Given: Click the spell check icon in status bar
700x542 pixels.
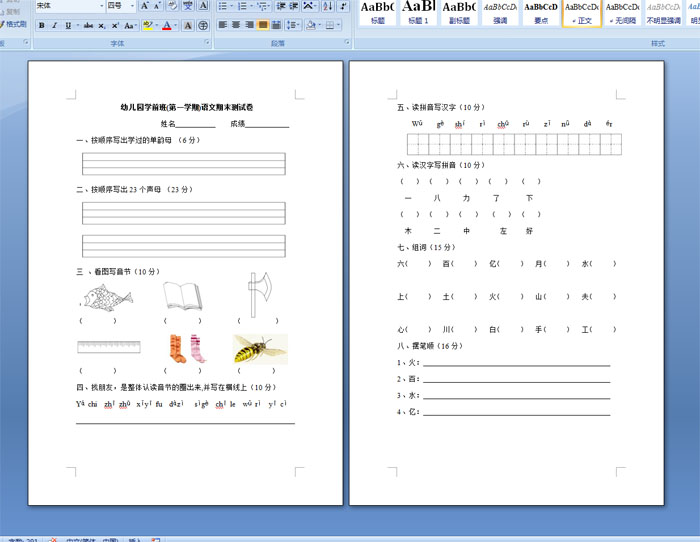Looking at the screenshot, I should tap(53, 540).
